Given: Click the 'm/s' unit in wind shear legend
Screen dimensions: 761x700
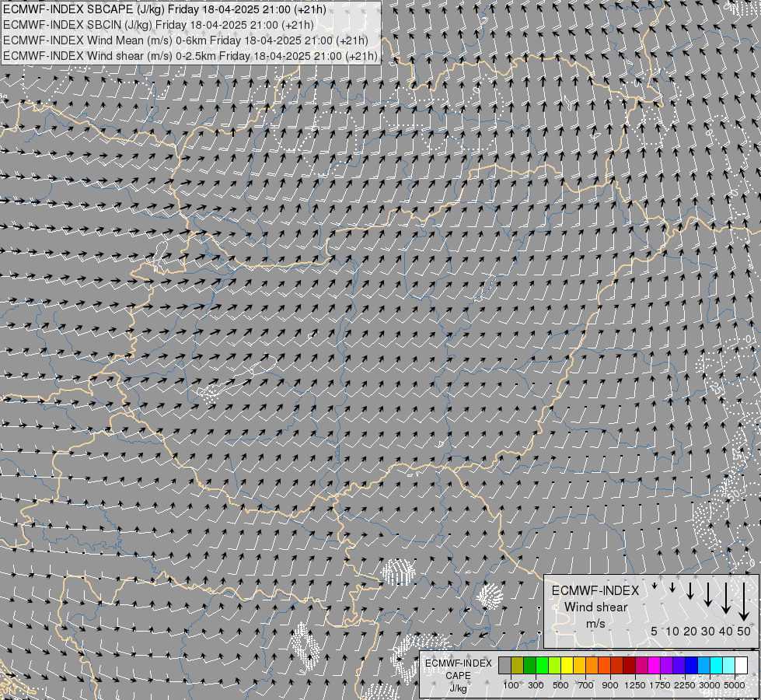Looking at the screenshot, I should click(595, 623).
